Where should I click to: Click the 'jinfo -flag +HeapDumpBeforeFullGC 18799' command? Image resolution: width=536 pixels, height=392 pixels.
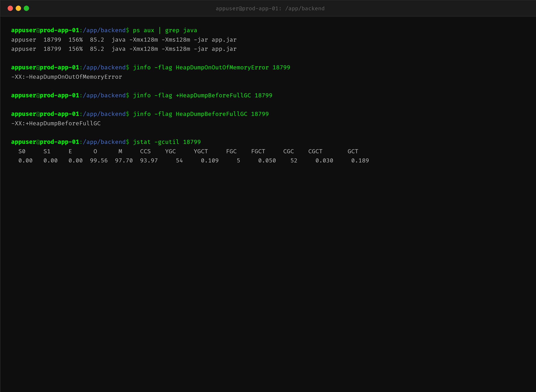point(203,95)
